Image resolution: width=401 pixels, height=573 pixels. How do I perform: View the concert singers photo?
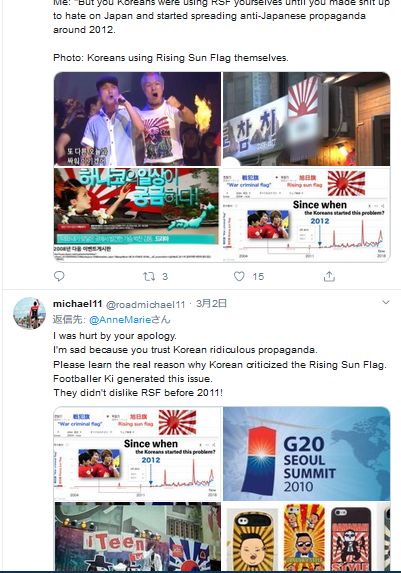137,119
